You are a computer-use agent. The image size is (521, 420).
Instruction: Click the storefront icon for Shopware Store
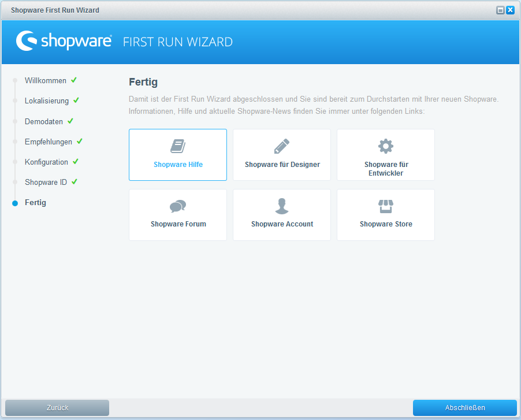385,206
